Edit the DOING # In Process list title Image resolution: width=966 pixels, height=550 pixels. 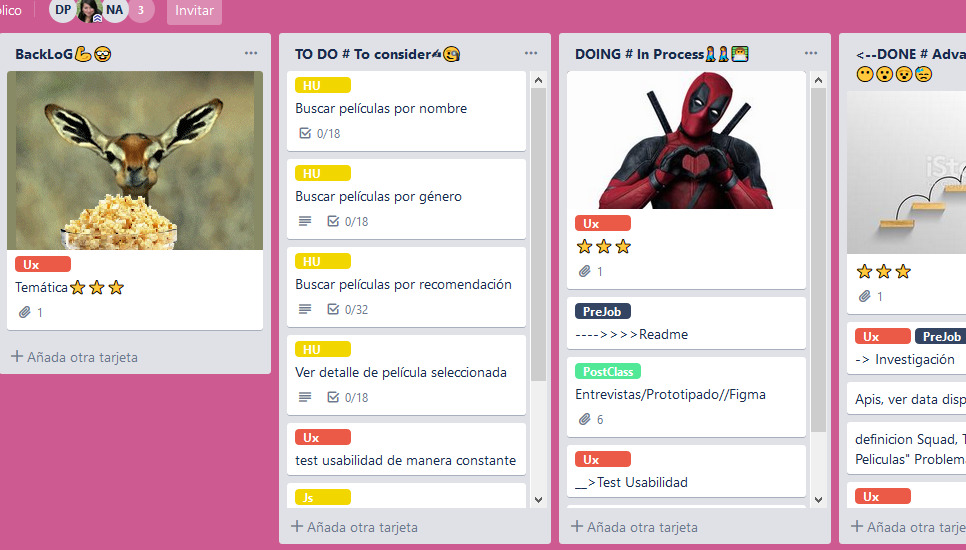pyautogui.click(x=662, y=54)
